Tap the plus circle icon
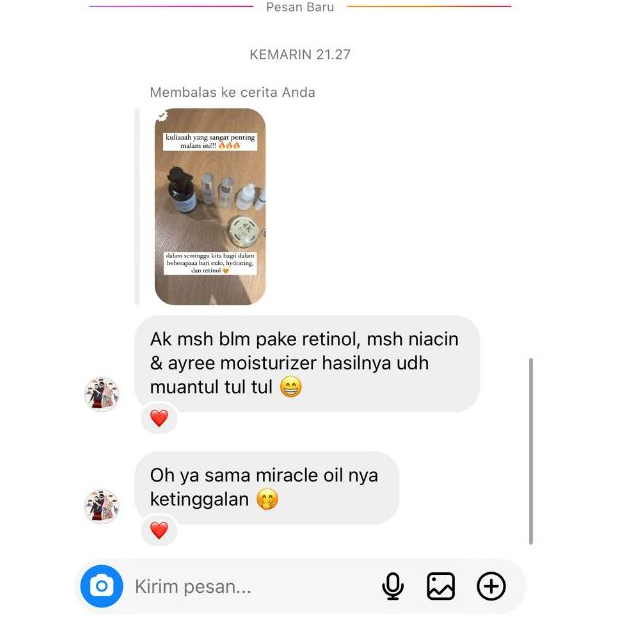This screenshot has height=635, width=635. point(491,586)
